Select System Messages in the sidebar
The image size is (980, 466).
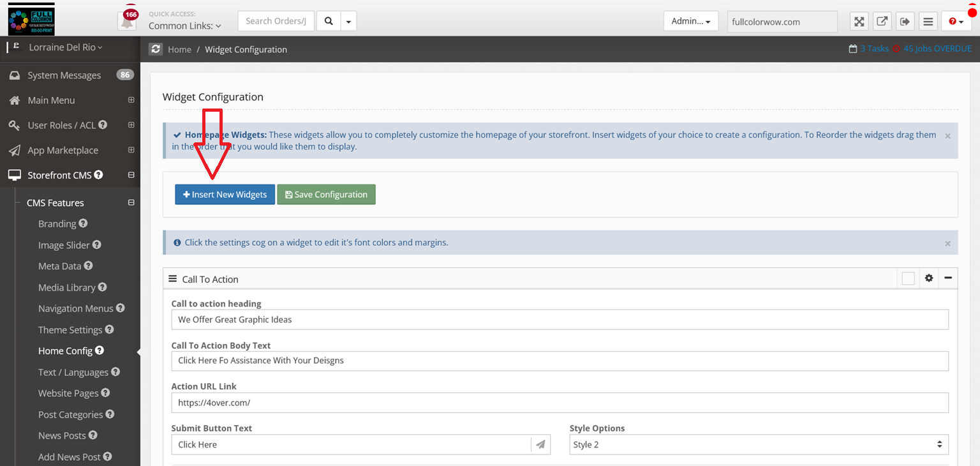[64, 75]
